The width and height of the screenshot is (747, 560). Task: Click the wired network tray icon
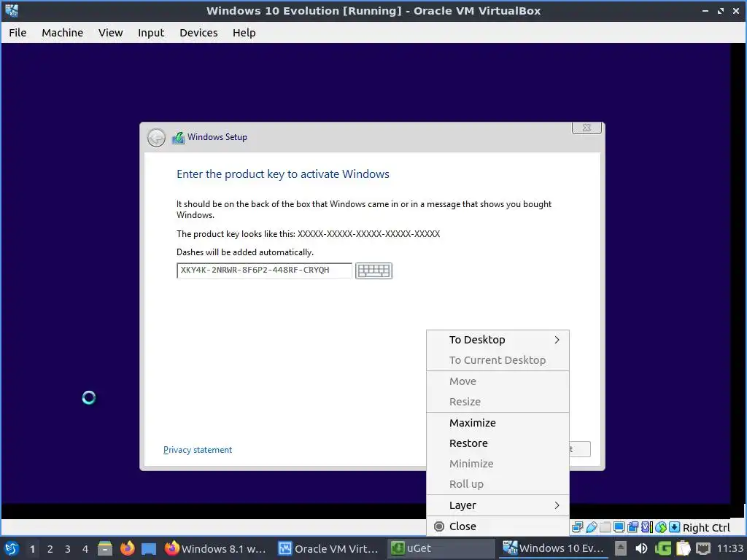tap(703, 548)
